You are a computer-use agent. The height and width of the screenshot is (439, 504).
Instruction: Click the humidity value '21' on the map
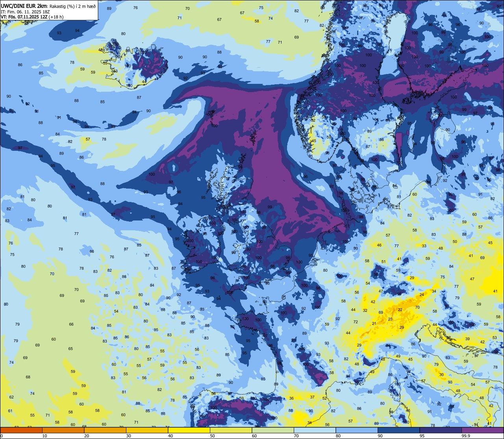374,324
